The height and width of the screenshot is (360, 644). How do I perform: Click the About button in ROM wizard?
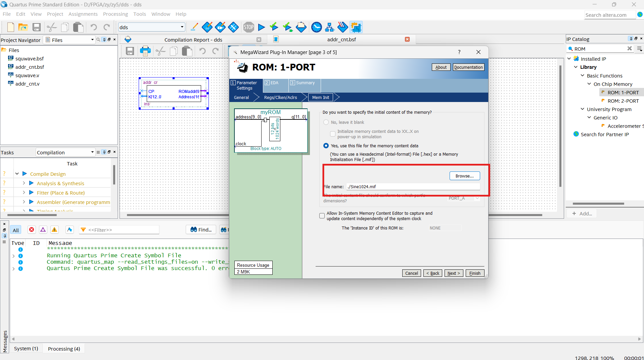click(x=441, y=67)
